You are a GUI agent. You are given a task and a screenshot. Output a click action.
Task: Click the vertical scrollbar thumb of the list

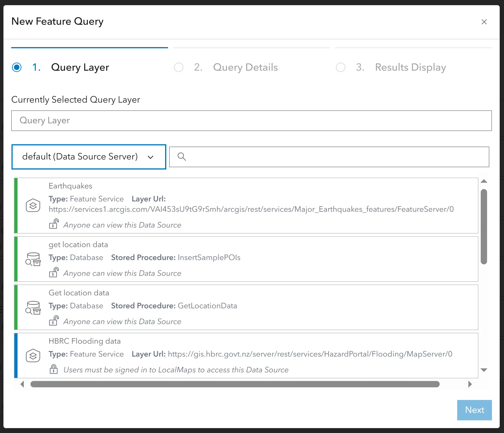[x=484, y=226]
